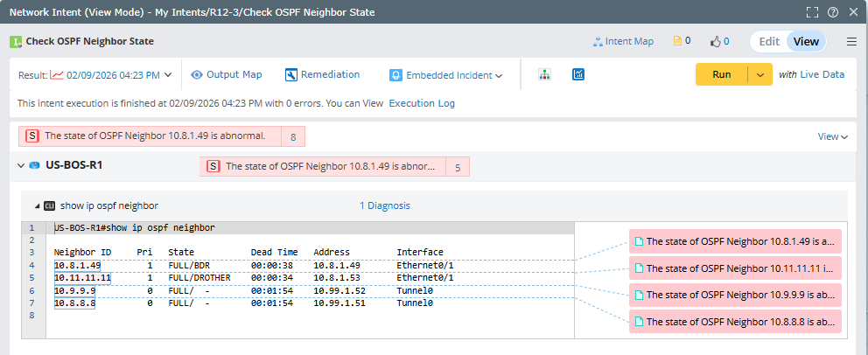Open Remediation

(x=323, y=74)
